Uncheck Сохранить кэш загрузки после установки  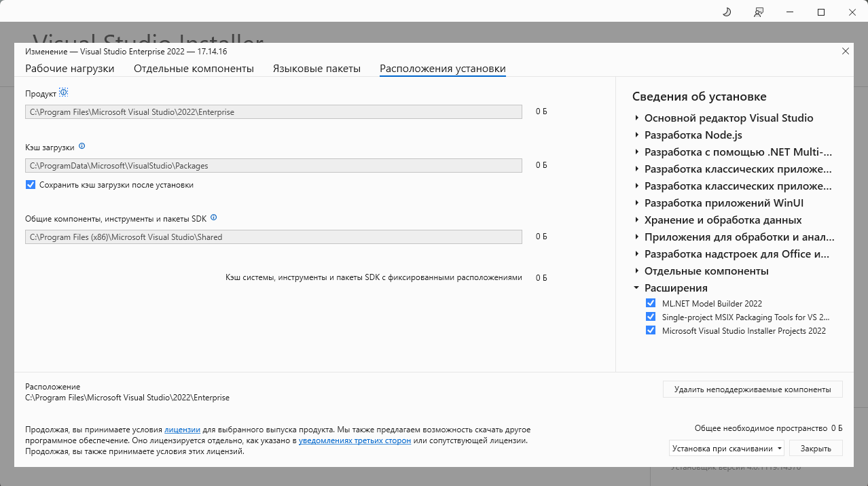[x=31, y=185]
